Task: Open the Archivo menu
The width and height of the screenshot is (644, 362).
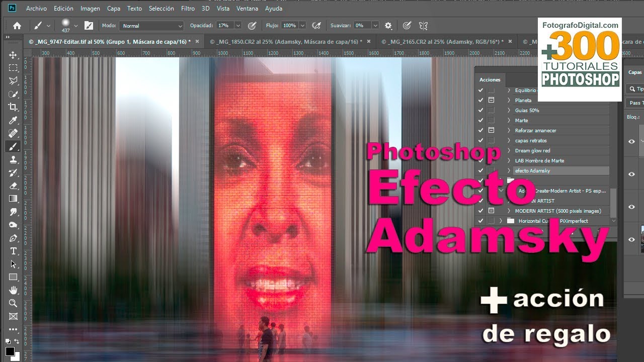Action: pos(36,9)
